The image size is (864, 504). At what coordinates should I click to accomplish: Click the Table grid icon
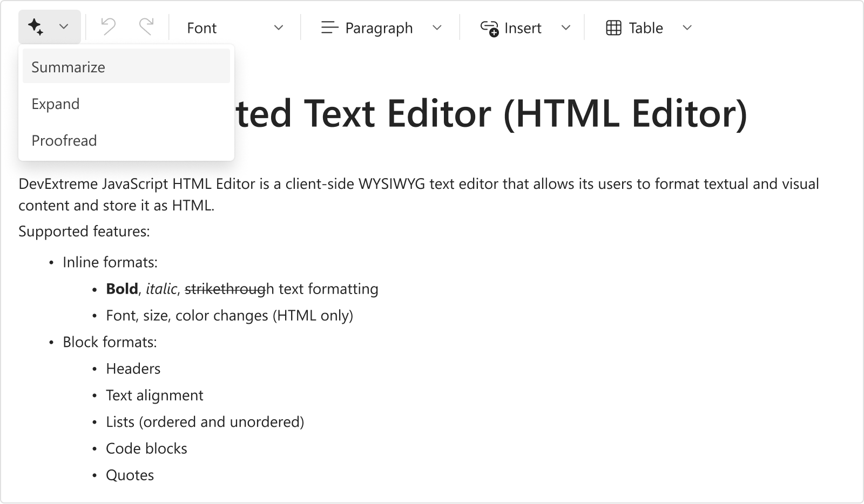(614, 28)
